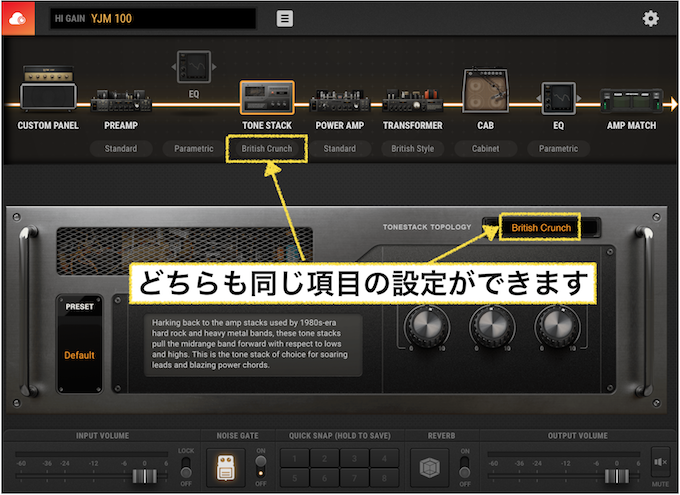Open Power Amp Standard dropdown
Viewport: 680px width, 495px height.
340,149
